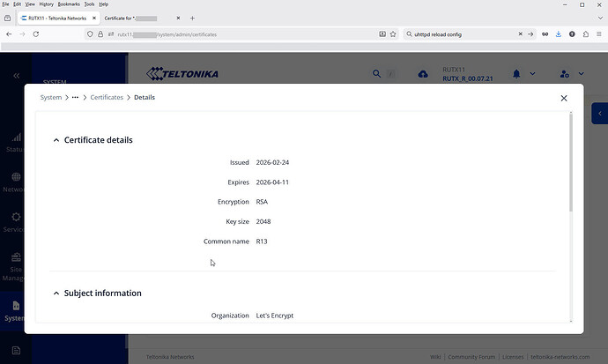Select the Details breadcrumb
This screenshot has width=608, height=364.
tap(145, 97)
